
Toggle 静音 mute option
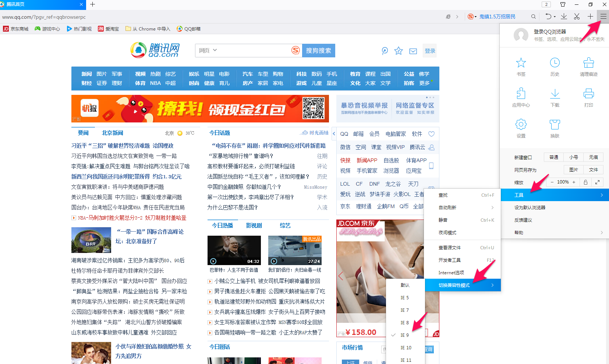tap(462, 220)
